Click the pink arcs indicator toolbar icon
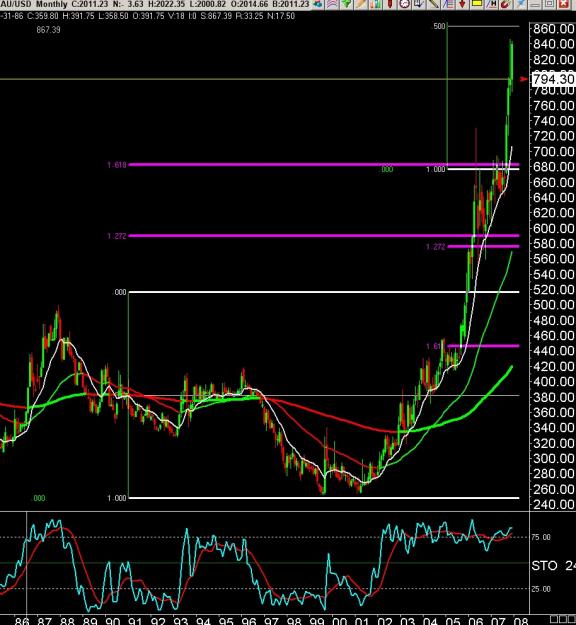The image size is (576, 625). 332,4
